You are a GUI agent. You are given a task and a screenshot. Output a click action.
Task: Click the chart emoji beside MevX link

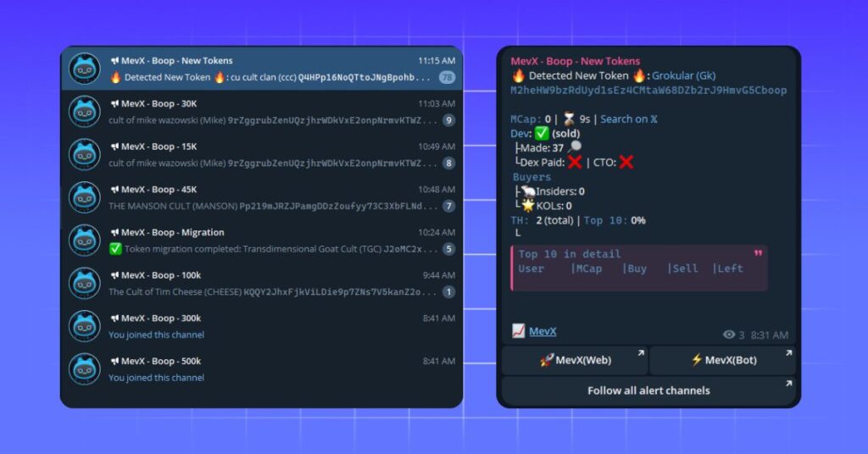[518, 330]
